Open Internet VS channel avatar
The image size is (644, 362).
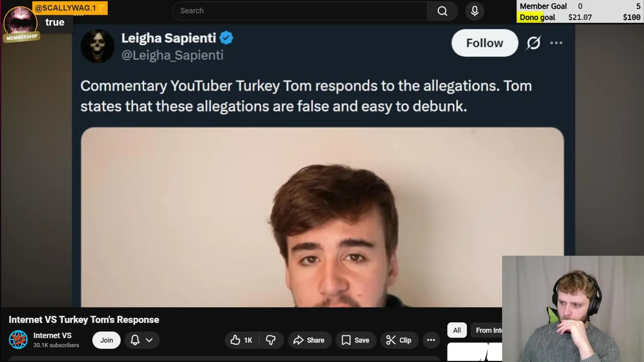tap(18, 340)
